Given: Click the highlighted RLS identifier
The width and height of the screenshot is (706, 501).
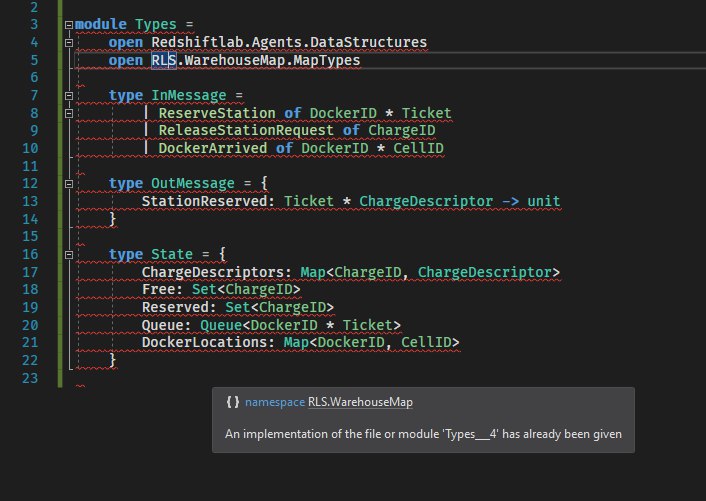Looking at the screenshot, I should coord(163,60).
